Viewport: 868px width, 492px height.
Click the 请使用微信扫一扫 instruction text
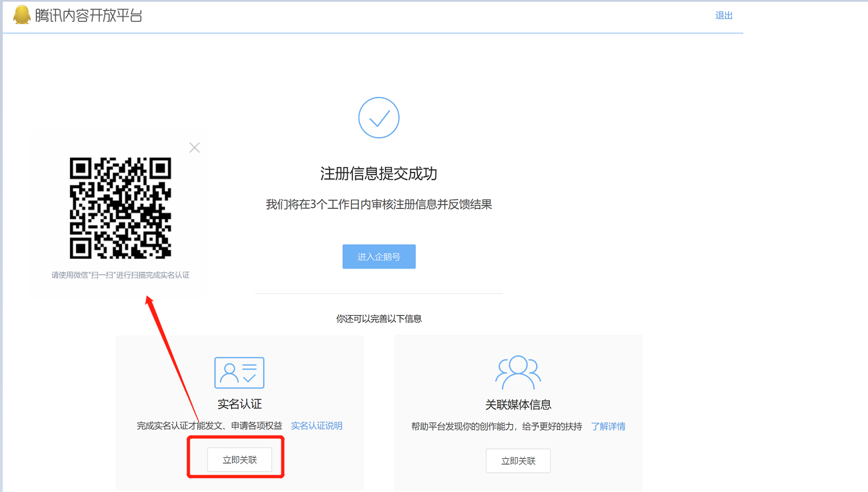(120, 275)
